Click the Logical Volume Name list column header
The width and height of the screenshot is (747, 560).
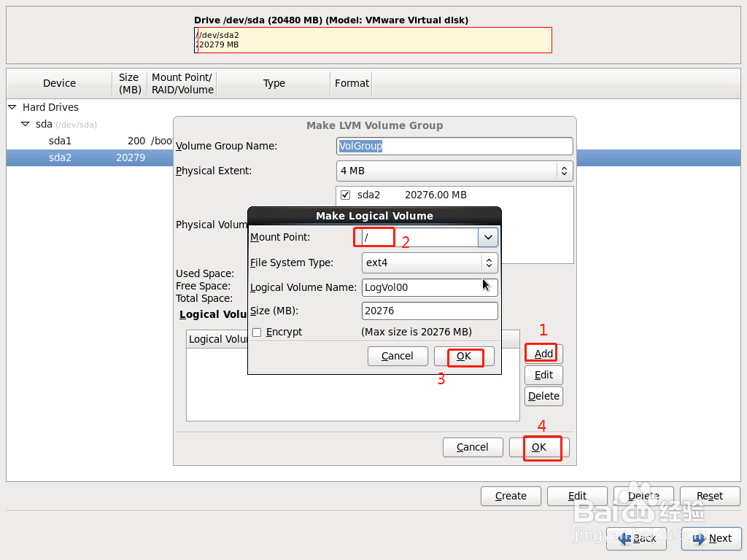coord(217,339)
